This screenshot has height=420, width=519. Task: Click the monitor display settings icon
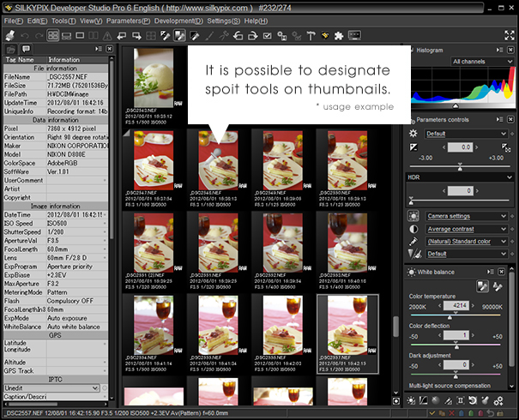(354, 35)
